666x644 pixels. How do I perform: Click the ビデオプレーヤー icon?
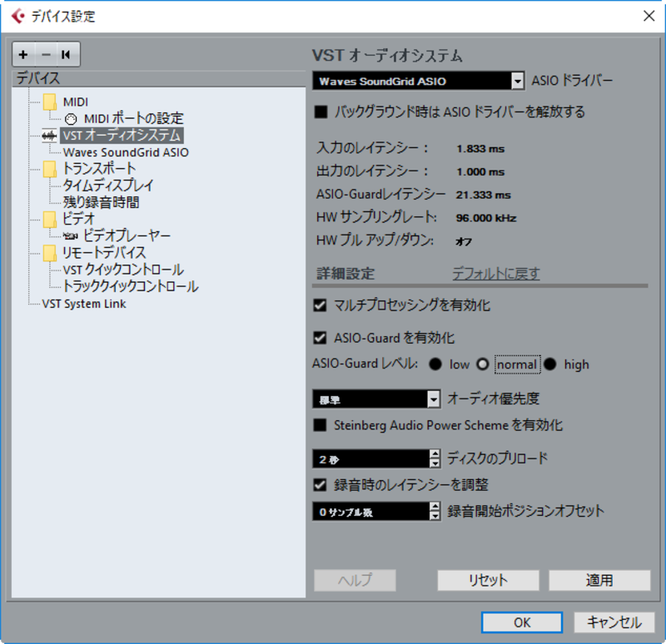(71, 235)
